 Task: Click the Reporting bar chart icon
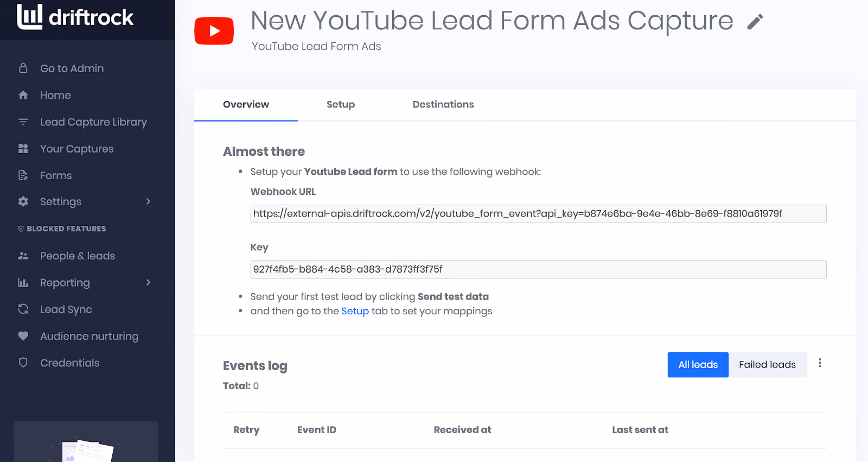point(23,282)
